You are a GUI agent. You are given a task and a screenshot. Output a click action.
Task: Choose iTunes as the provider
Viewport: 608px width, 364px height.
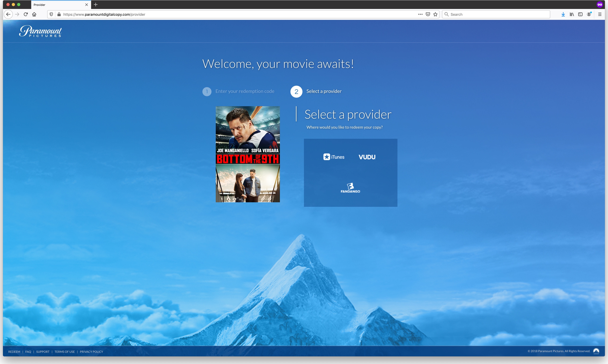click(x=334, y=157)
